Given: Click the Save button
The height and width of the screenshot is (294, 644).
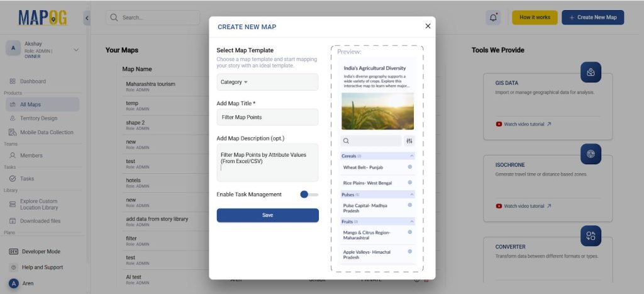Looking at the screenshot, I should (267, 215).
